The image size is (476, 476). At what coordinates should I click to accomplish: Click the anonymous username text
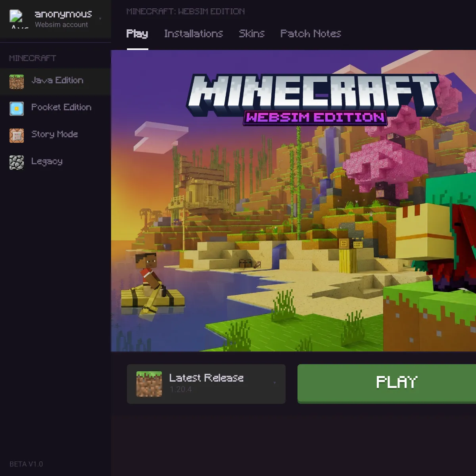coord(63,14)
